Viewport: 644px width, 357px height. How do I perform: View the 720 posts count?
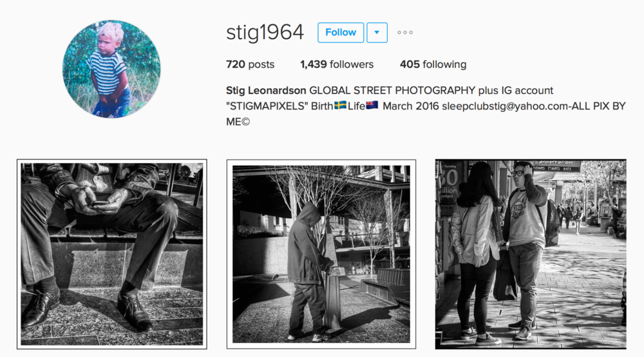click(250, 64)
